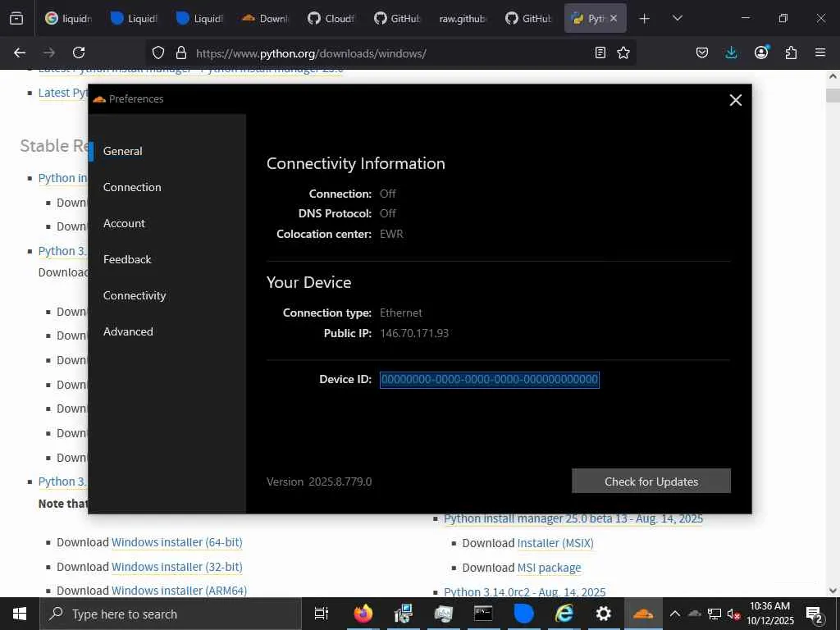Viewport: 840px width, 630px height.
Task: Click the Firefox back arrow
Action: click(20, 52)
